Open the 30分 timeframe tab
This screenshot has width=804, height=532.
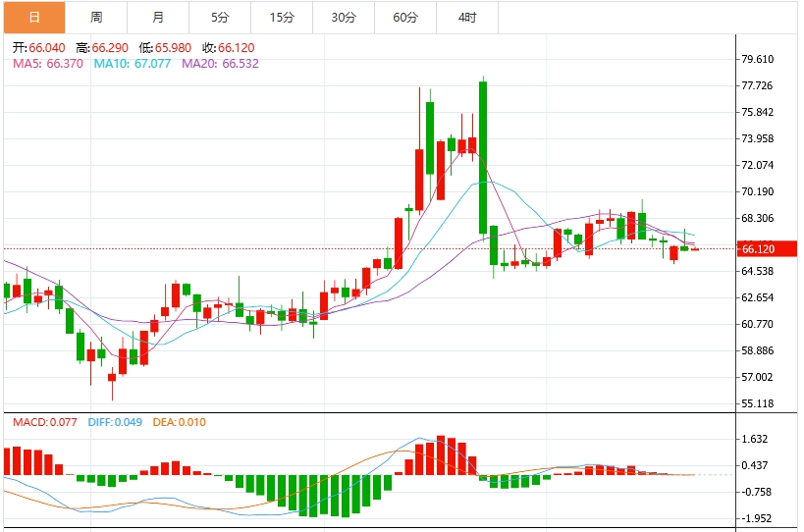(344, 18)
